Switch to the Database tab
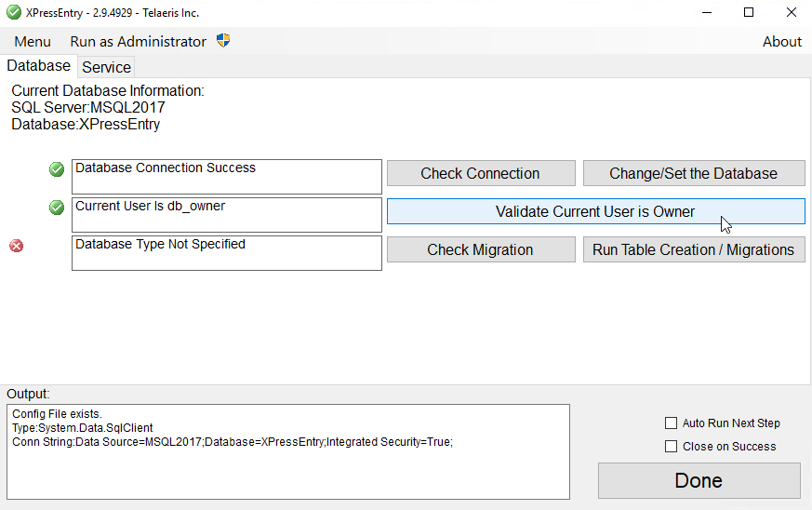 click(38, 66)
